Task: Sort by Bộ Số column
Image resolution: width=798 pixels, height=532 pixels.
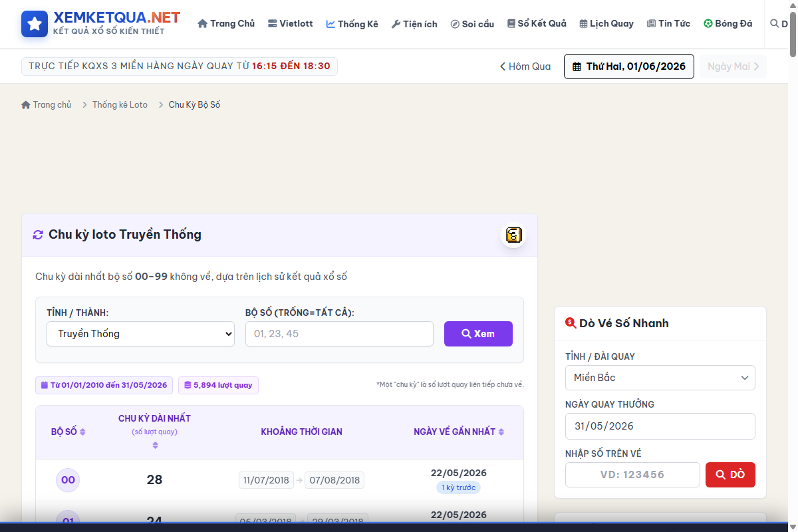Action: [x=68, y=432]
